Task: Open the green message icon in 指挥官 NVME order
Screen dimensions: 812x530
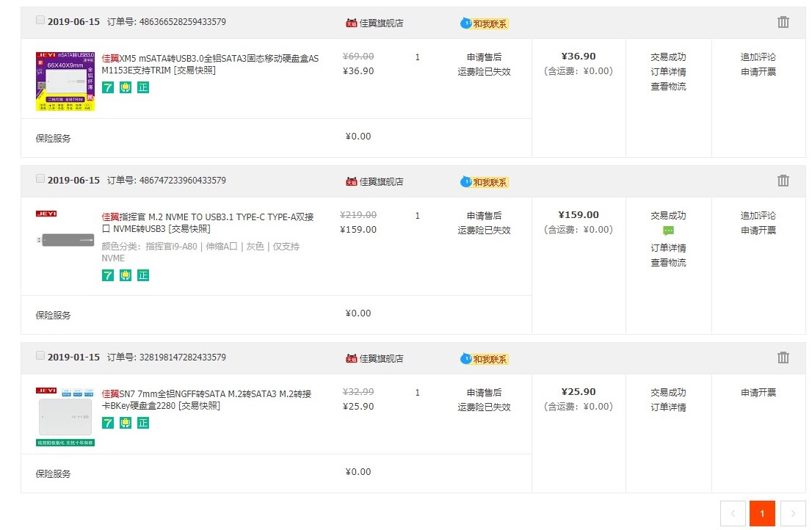Action: coord(669,230)
